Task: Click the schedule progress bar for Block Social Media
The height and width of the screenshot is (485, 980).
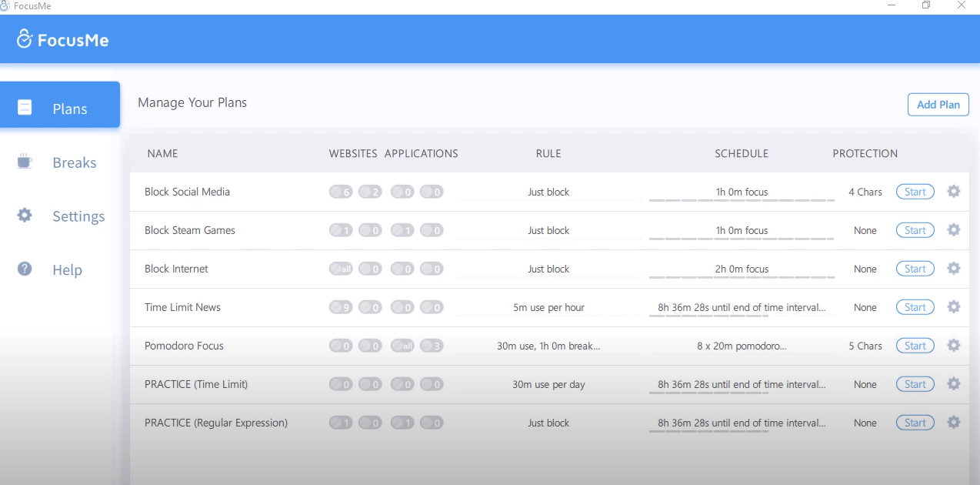Action: [x=742, y=200]
